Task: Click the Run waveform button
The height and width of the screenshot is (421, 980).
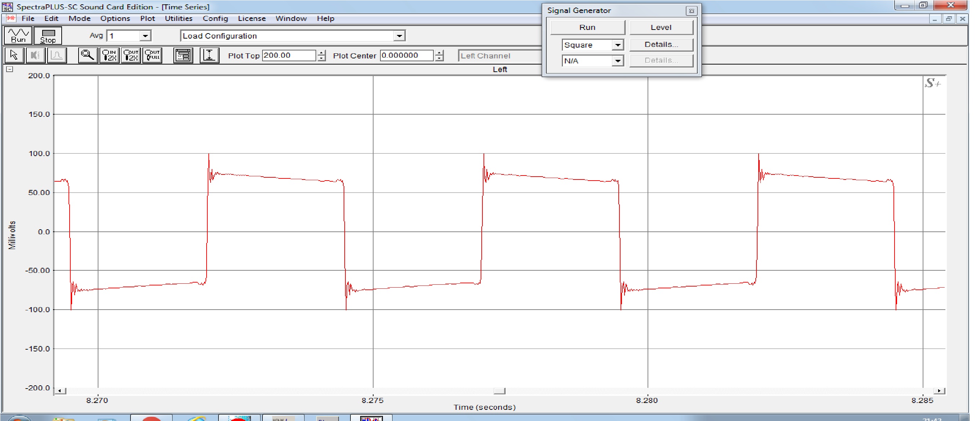Action: tap(18, 35)
